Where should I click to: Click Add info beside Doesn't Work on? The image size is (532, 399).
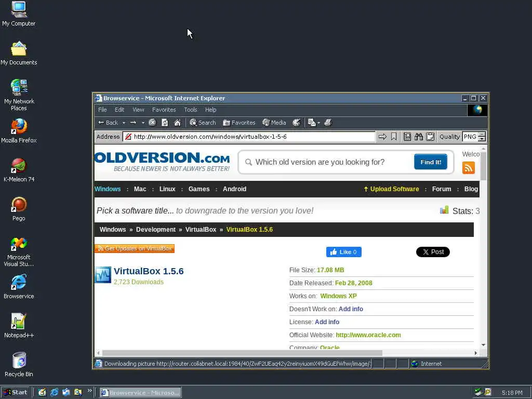tap(351, 309)
